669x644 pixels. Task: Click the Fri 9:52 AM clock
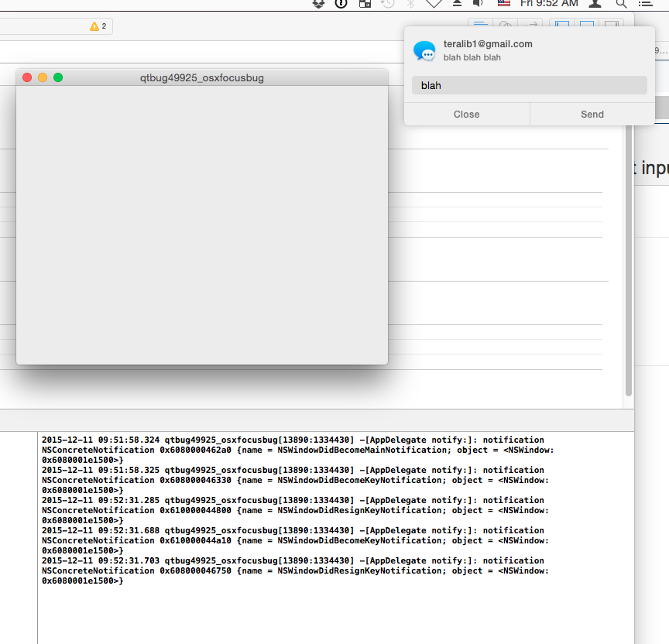click(x=549, y=3)
